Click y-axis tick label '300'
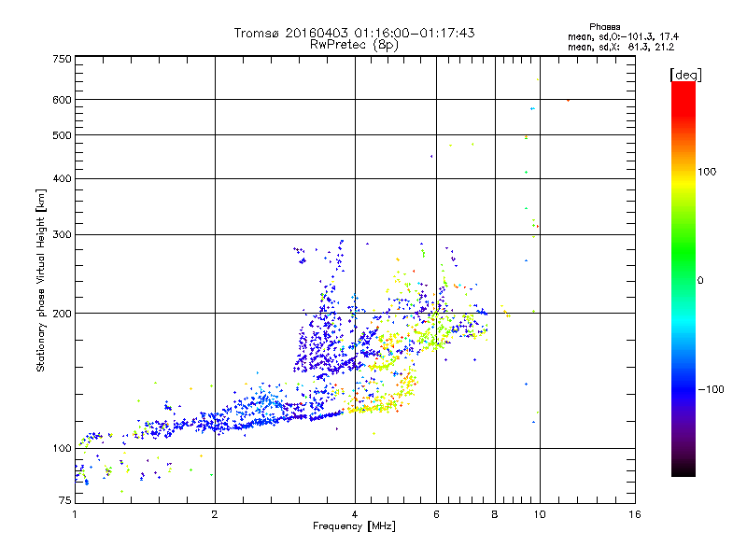The width and height of the screenshot is (747, 560). click(x=62, y=235)
